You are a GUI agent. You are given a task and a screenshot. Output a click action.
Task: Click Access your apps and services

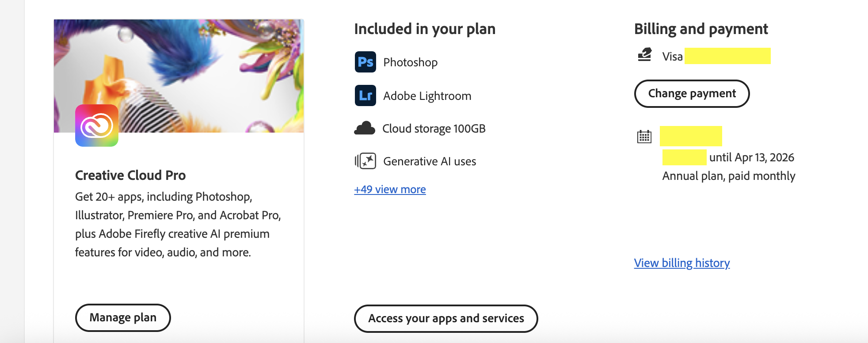[x=445, y=318]
